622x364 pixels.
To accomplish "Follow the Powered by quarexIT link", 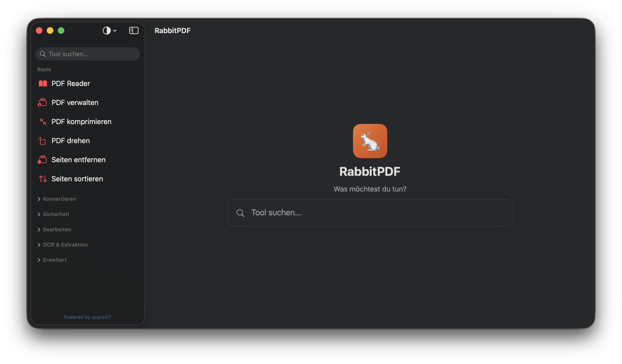I will pos(87,317).
